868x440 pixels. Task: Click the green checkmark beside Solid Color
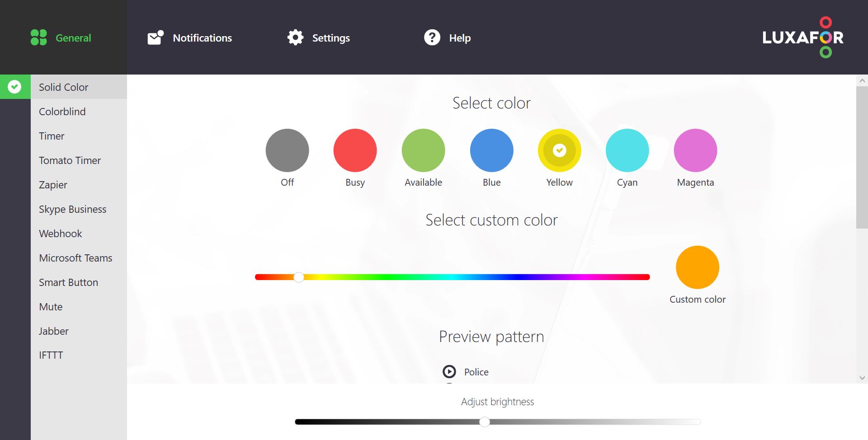[x=15, y=87]
